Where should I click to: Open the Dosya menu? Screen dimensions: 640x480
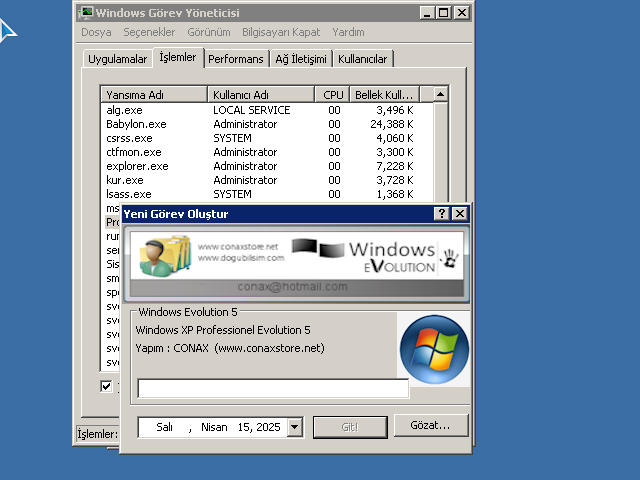(x=96, y=32)
